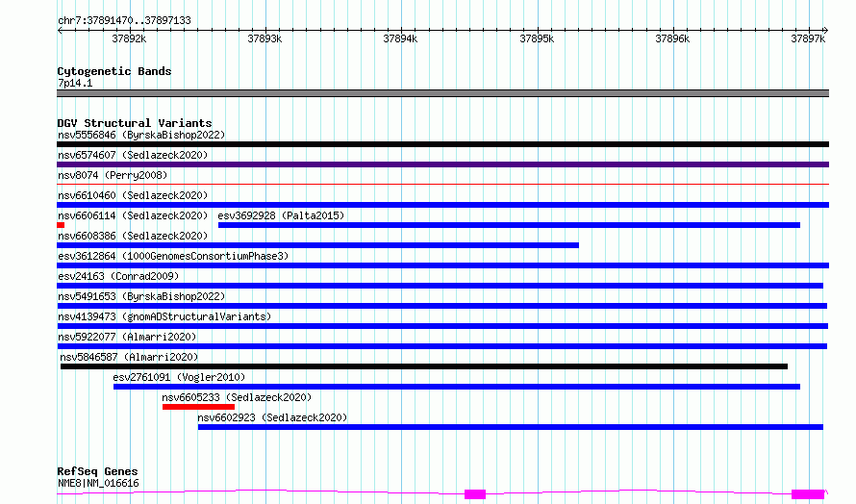Click the nsv6608386 blue variant bar
The image size is (856, 504).
click(x=317, y=245)
